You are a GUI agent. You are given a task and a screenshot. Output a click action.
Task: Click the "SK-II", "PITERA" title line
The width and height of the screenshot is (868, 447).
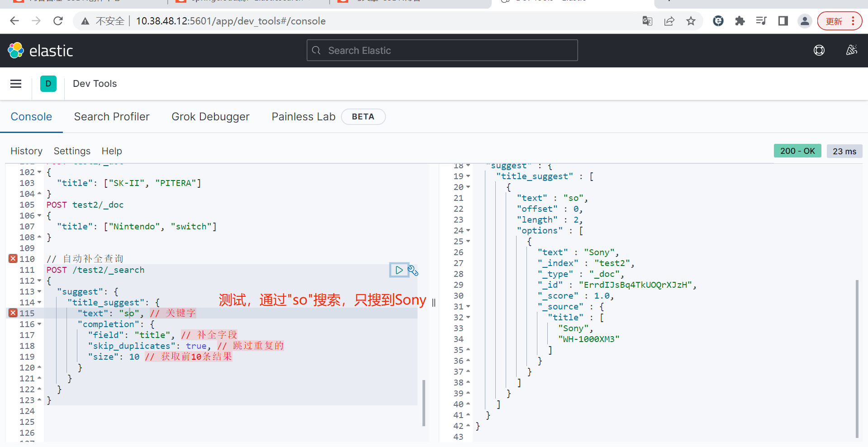pyautogui.click(x=129, y=183)
